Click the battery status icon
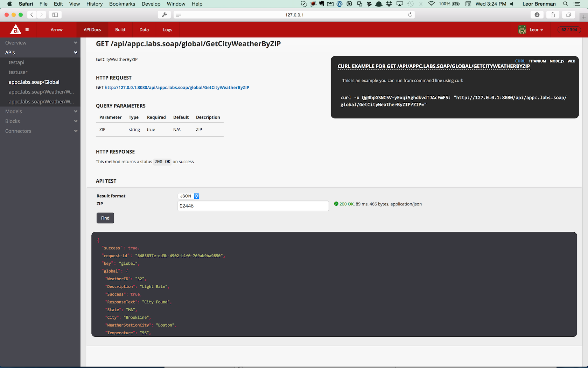This screenshot has height=368, width=588. [x=456, y=4]
